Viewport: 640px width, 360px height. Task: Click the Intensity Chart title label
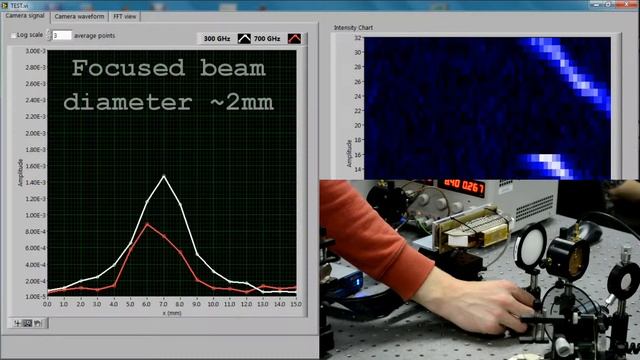(x=353, y=28)
